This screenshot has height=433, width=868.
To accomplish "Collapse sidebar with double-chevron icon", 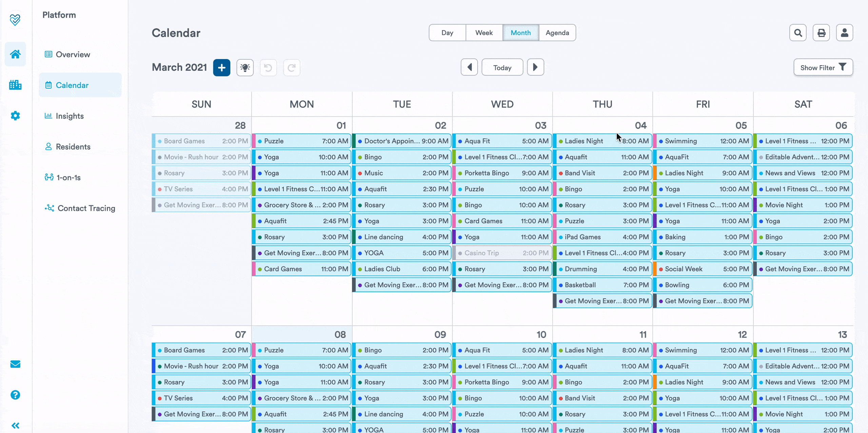I will (x=15, y=426).
